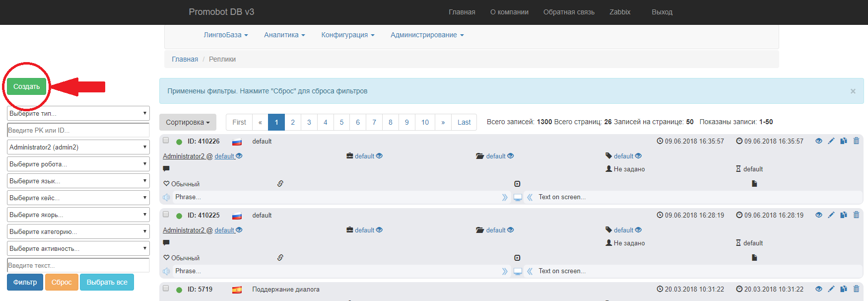
Task: Open the ЛингвоБаза menu
Action: coord(226,35)
